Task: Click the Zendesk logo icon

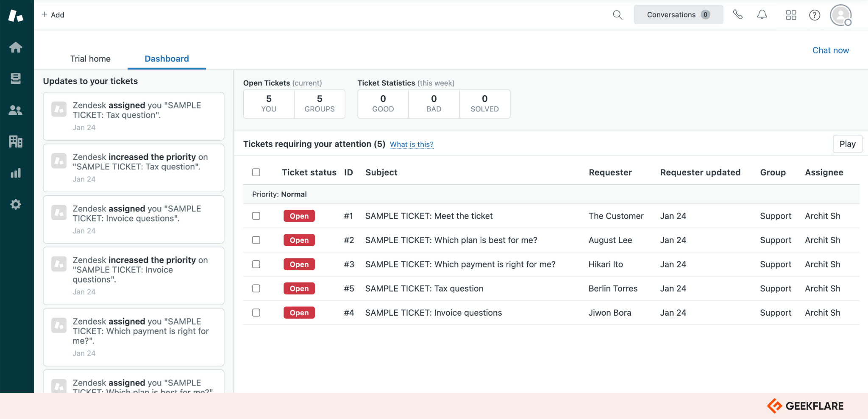Action: [16, 16]
